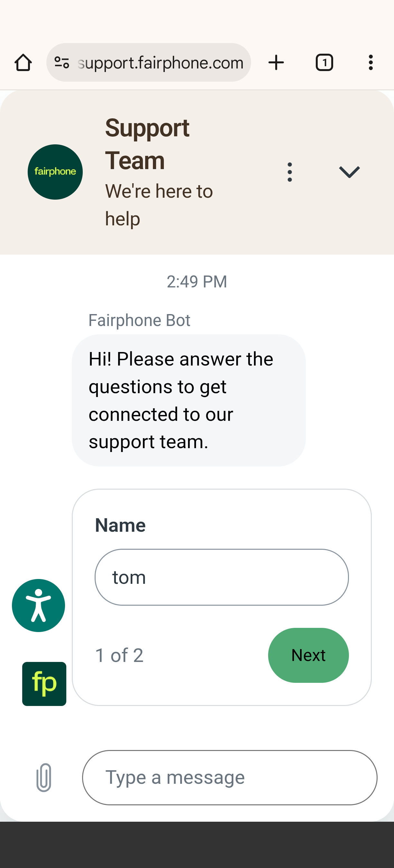Open the tab switcher showing 1 tab

tap(324, 63)
